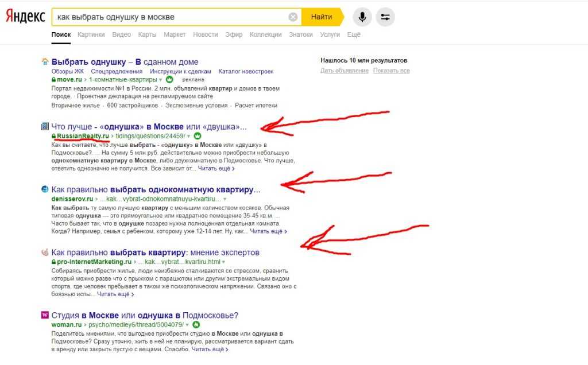This screenshot has height=365, width=588.
Task: Switch to the Картинки tab
Action: point(91,34)
